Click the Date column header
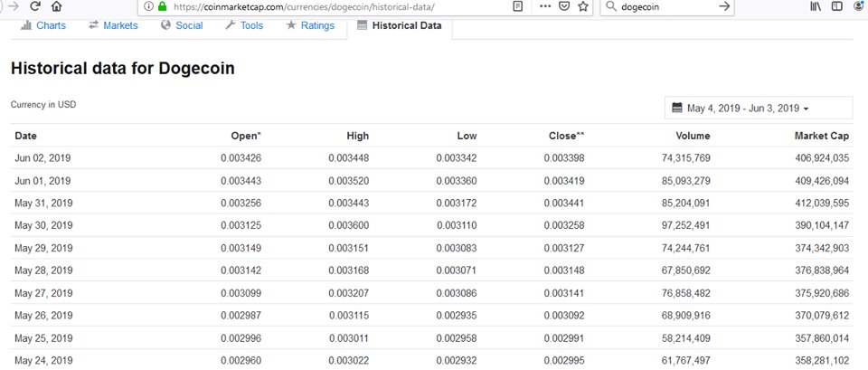This screenshot has width=868, height=370. tap(25, 136)
